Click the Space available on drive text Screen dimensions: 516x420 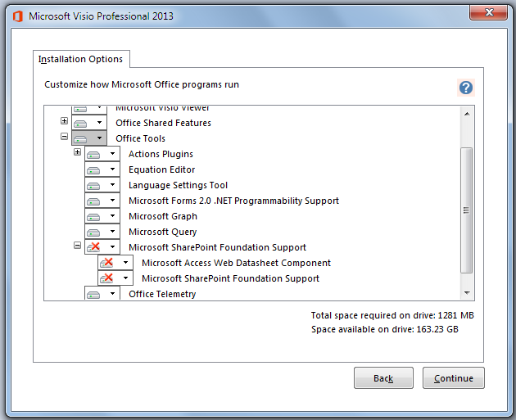click(385, 329)
